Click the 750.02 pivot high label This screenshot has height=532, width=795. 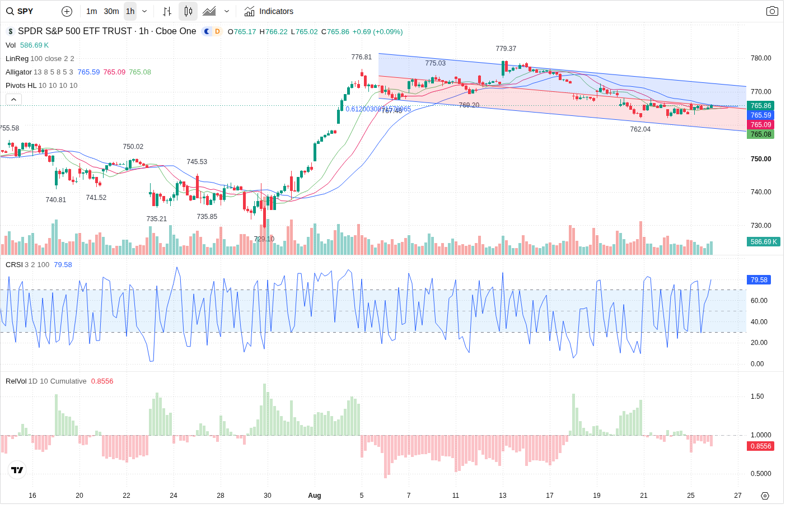133,147
